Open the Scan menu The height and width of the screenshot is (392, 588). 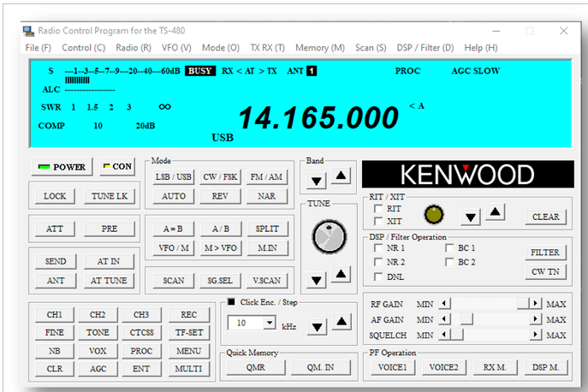coord(371,48)
